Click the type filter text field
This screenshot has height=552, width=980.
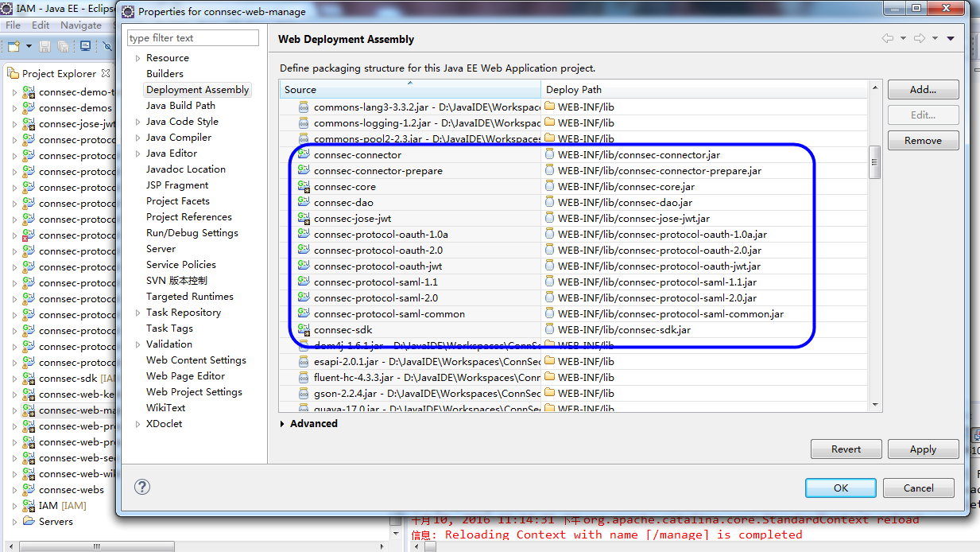point(193,38)
